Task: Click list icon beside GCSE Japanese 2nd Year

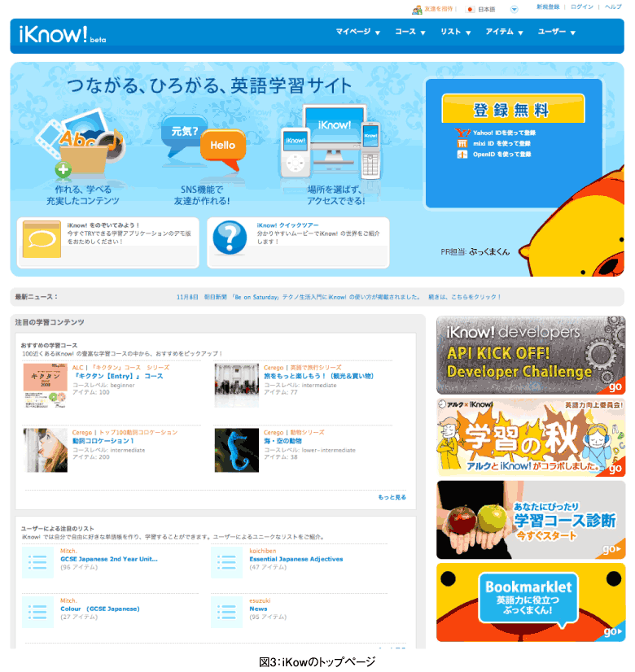Action: pyautogui.click(x=37, y=562)
